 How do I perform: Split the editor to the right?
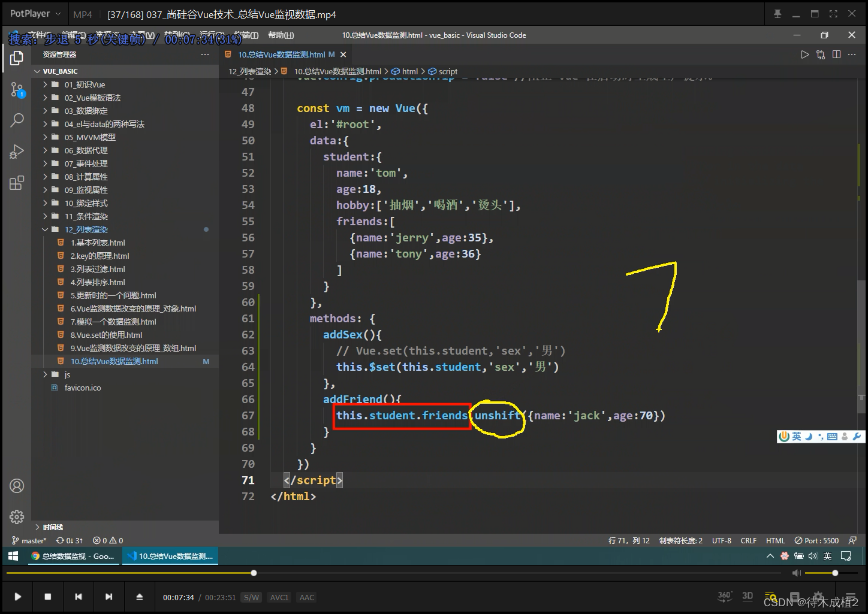pyautogui.click(x=836, y=55)
